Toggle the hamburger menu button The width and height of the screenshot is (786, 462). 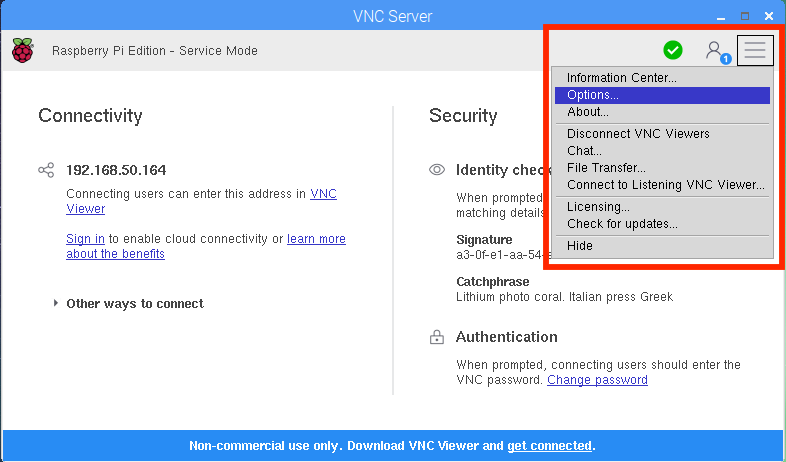tap(755, 50)
